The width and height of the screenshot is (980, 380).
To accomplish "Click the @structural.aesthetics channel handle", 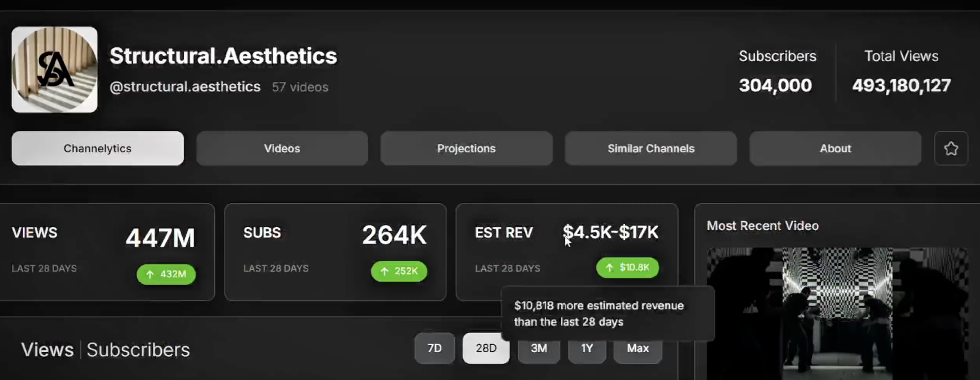I will pos(185,87).
